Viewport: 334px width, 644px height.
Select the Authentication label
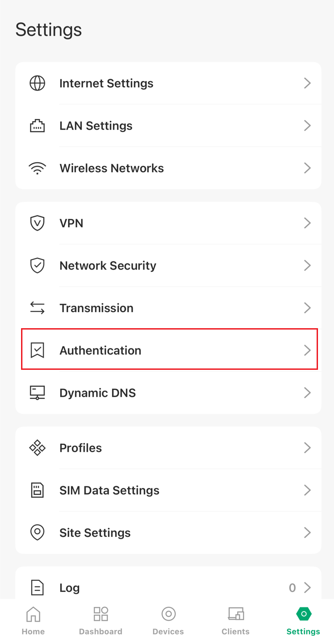pyautogui.click(x=100, y=351)
